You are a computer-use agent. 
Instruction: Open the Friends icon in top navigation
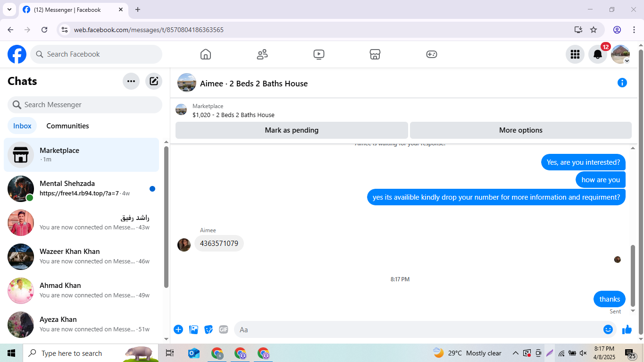tap(262, 54)
